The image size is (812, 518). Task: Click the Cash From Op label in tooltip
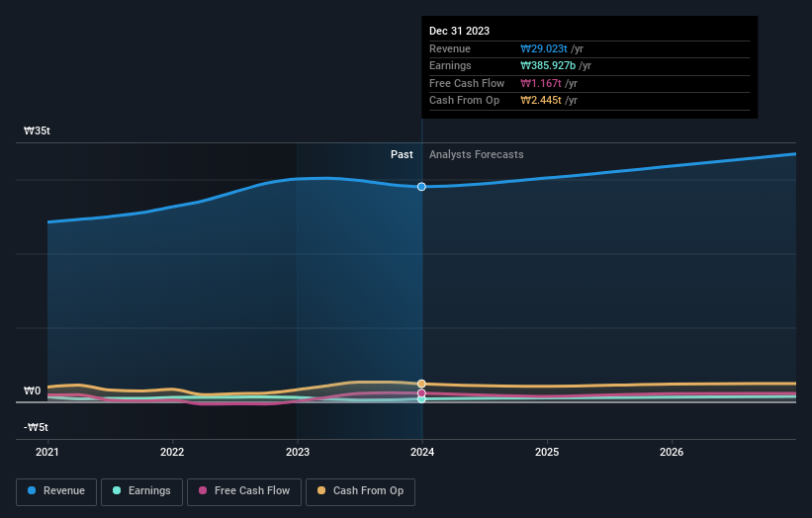(465, 101)
